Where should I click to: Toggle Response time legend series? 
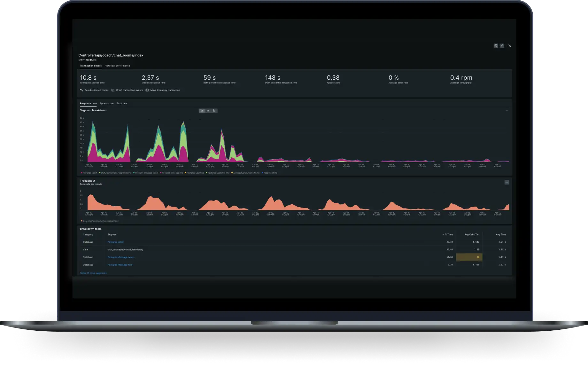pyautogui.click(x=270, y=173)
